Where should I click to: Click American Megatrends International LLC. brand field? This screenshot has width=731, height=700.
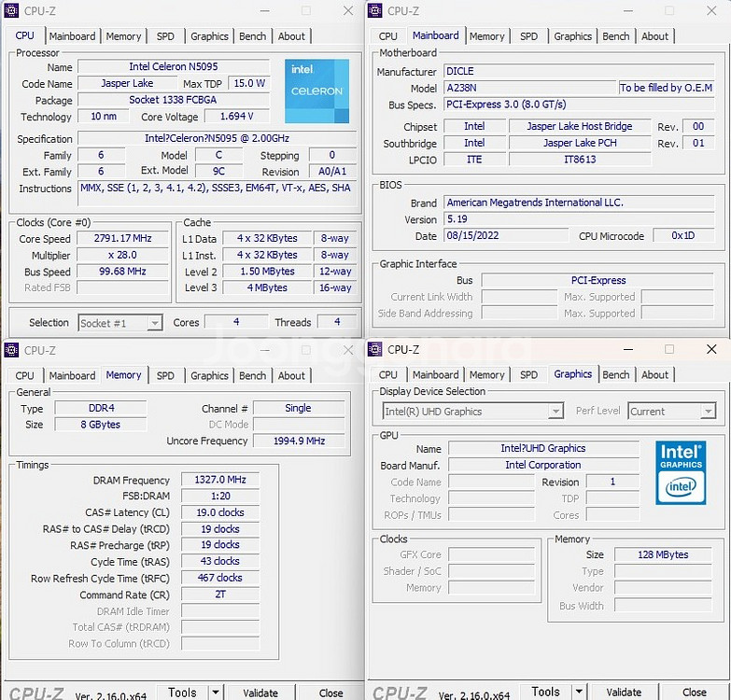point(579,203)
